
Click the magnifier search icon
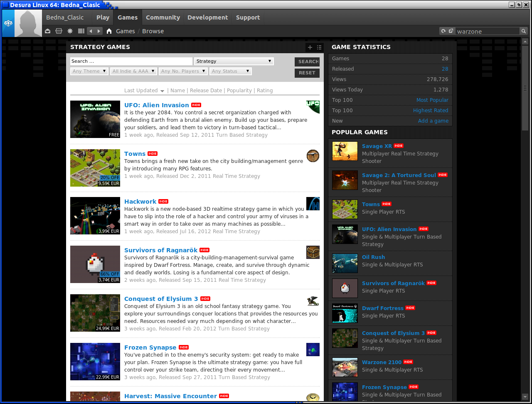tap(523, 31)
